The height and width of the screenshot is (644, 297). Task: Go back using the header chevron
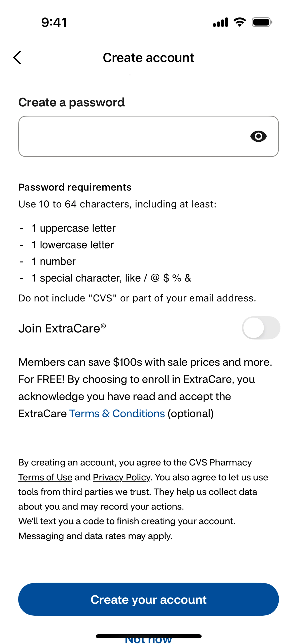click(17, 58)
